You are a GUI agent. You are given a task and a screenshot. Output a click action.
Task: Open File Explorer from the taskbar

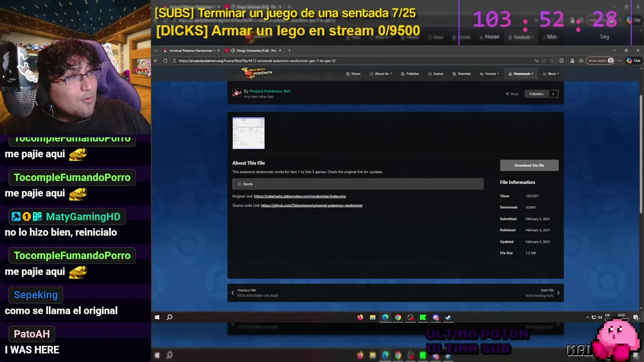point(373,317)
